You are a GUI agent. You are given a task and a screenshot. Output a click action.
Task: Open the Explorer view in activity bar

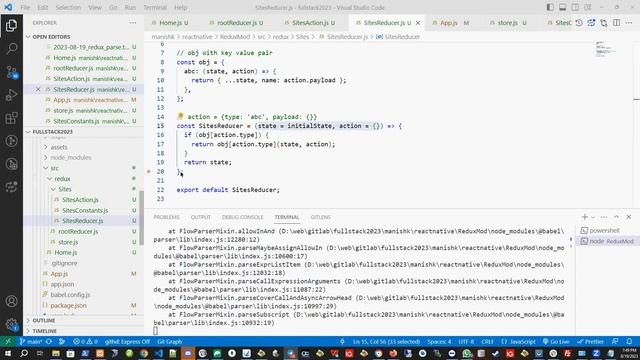11,25
